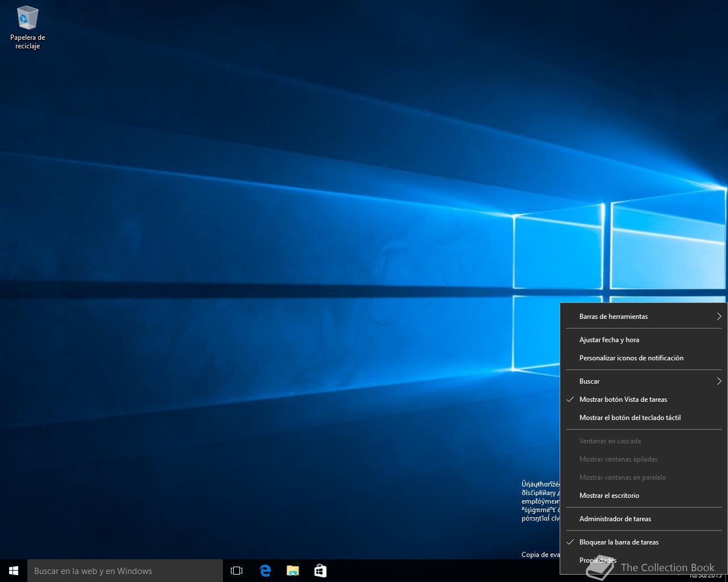Viewport: 728px width, 582px height.
Task: Enable 'Mostrar el botón del teclado táctil'
Action: pyautogui.click(x=643, y=418)
